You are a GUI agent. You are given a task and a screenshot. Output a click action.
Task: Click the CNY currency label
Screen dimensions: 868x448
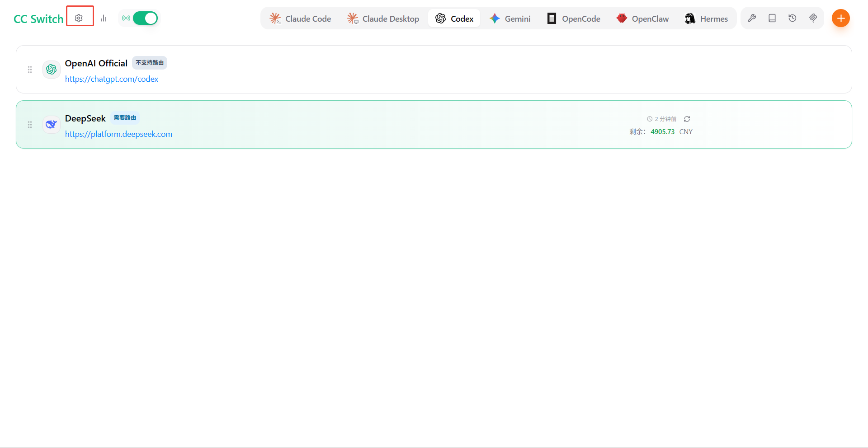coord(686,132)
